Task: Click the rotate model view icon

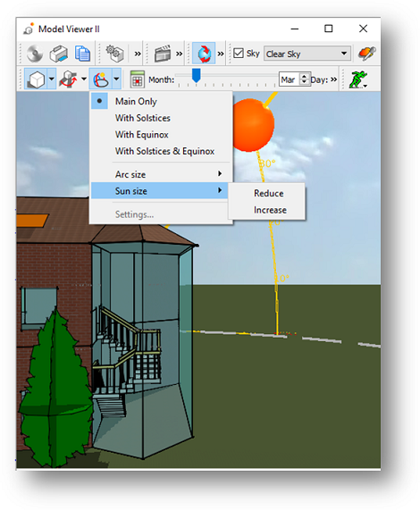Action: coord(68,79)
